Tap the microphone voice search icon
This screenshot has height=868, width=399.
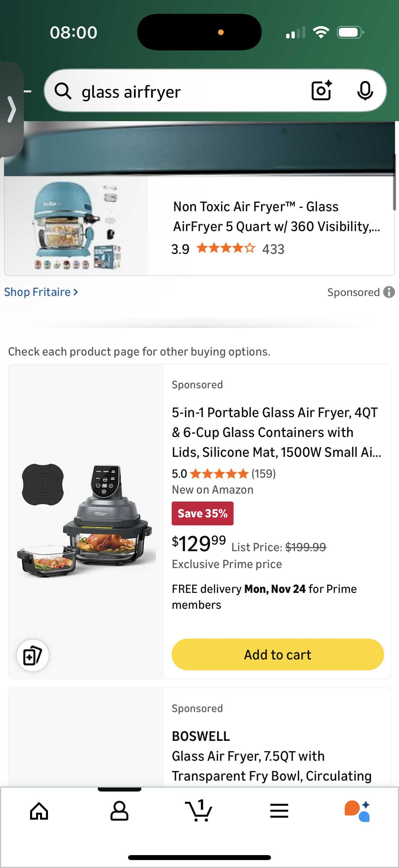[365, 91]
